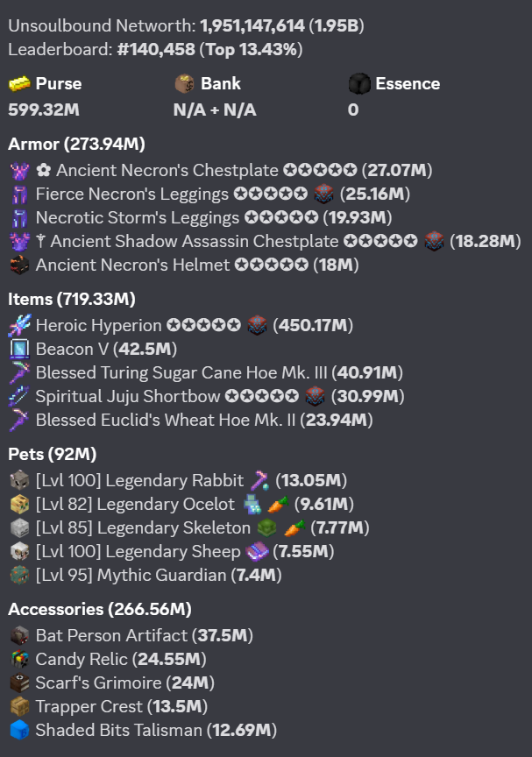Click the blue Shaded Bits Talisman icon
This screenshot has width=532, height=757.
[x=19, y=730]
